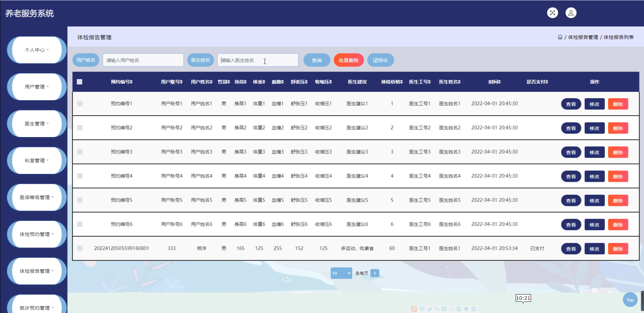The image size is (644, 313).
Task: Sort by 身高 column header
Action: (240, 82)
